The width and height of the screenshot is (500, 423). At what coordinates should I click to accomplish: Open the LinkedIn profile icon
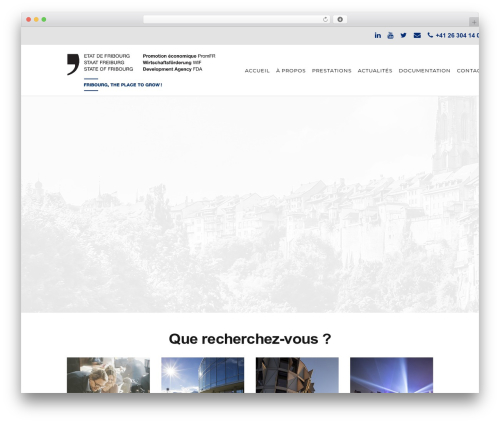pos(377,35)
